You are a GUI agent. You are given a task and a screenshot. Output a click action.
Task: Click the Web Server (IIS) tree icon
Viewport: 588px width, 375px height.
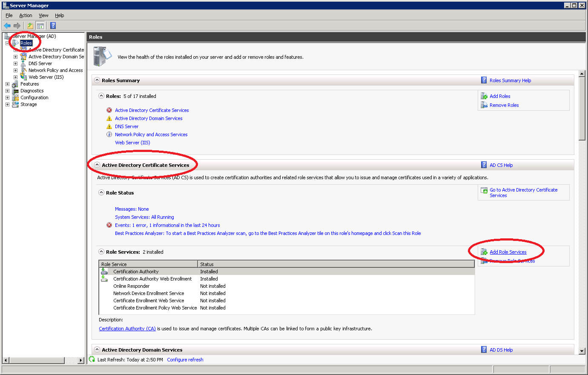click(x=23, y=77)
